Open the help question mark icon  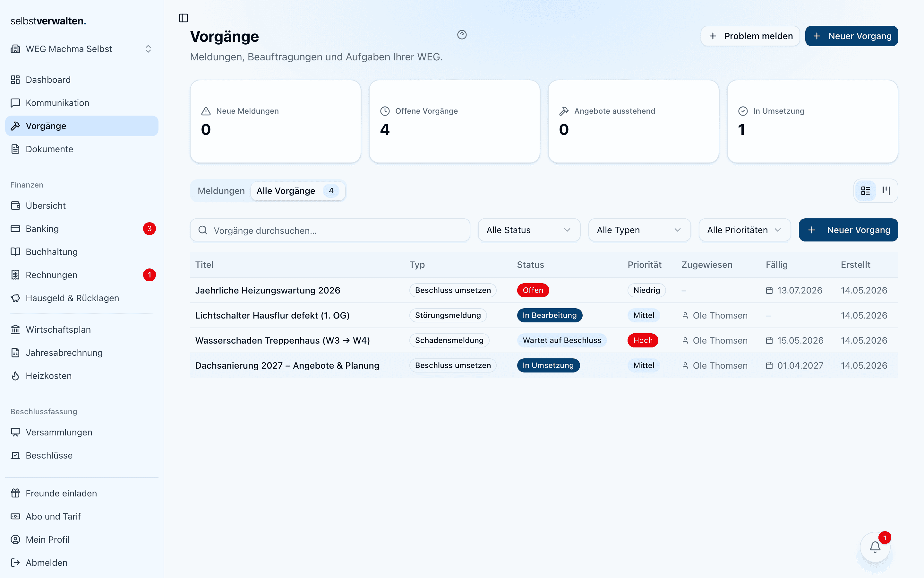pos(462,35)
